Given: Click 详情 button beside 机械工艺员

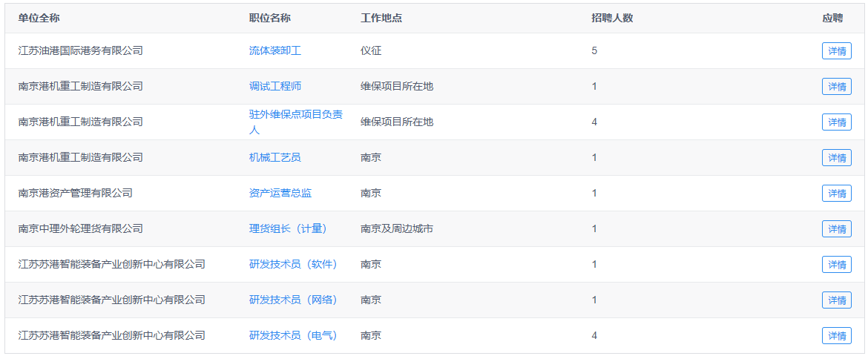Looking at the screenshot, I should 836,158.
